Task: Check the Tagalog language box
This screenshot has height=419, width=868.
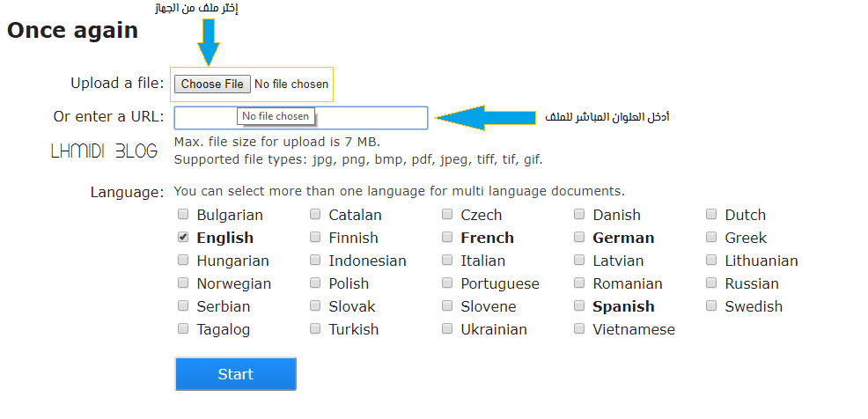Action: (x=183, y=329)
